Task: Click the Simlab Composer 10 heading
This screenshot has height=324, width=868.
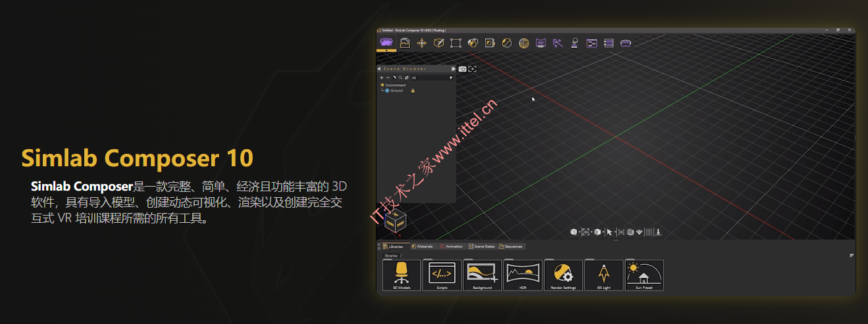Action: [x=138, y=158]
